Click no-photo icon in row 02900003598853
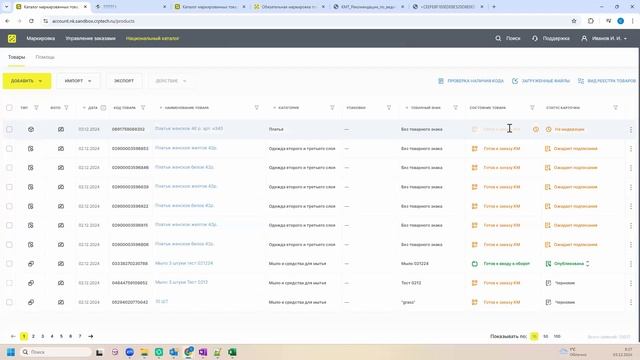The width and height of the screenshot is (640, 360). click(x=61, y=149)
